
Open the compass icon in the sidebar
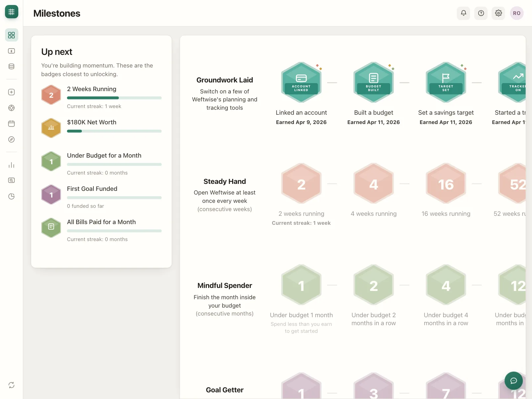click(11, 139)
